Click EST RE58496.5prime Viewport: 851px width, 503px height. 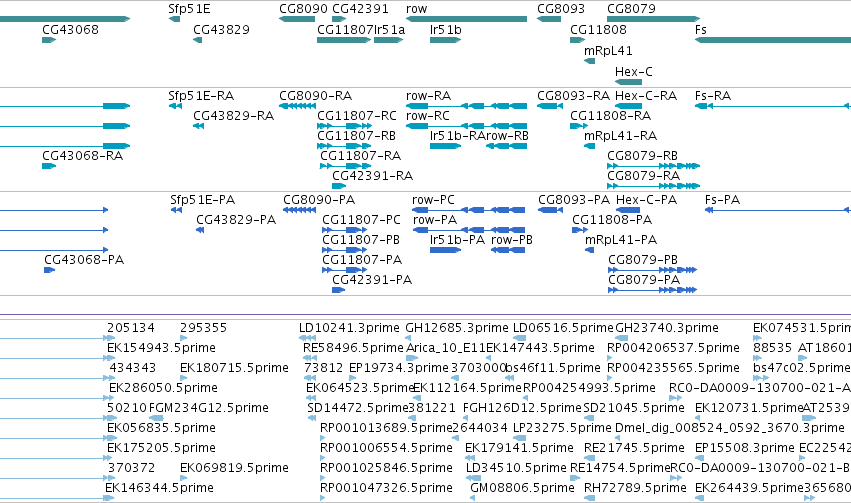[353, 348]
